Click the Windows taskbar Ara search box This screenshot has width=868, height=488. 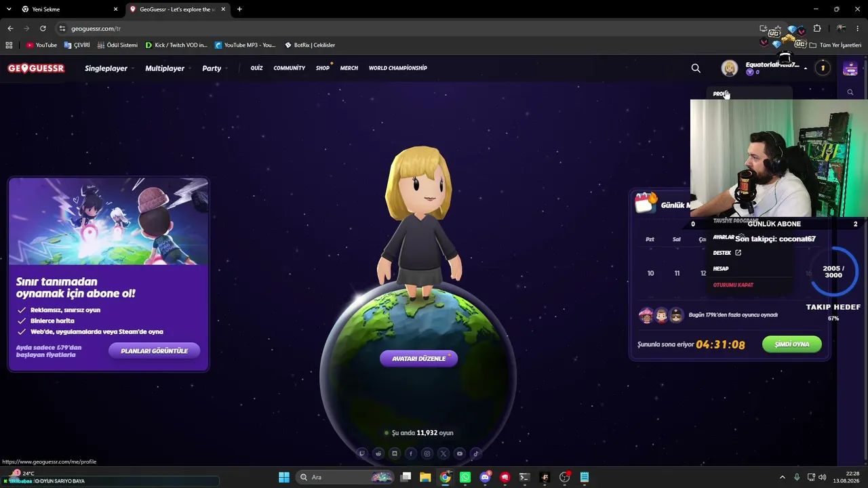pyautogui.click(x=346, y=477)
